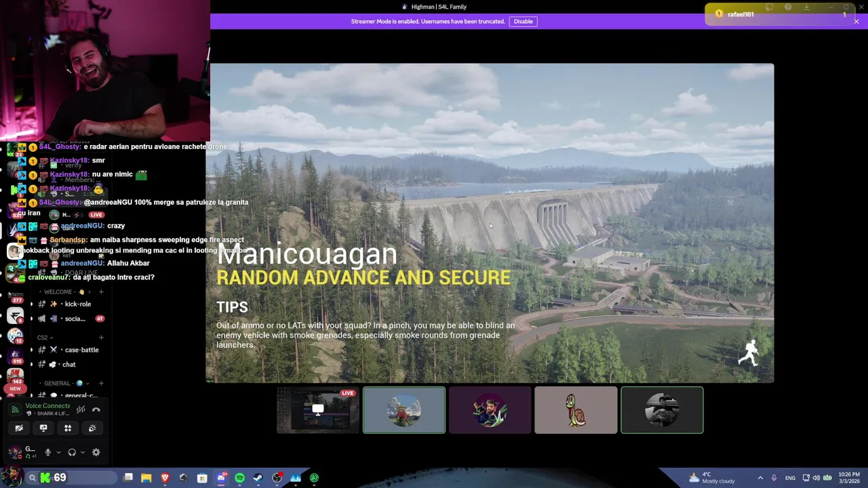This screenshot has height=488, width=868.
Task: Add a channel to WELCOME category
Action: coord(101,292)
